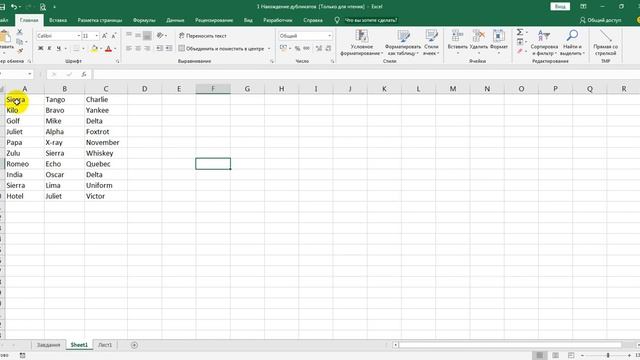640x360 pixels.
Task: Click the Undo arrow in quick access toolbar
Action: (14, 7)
